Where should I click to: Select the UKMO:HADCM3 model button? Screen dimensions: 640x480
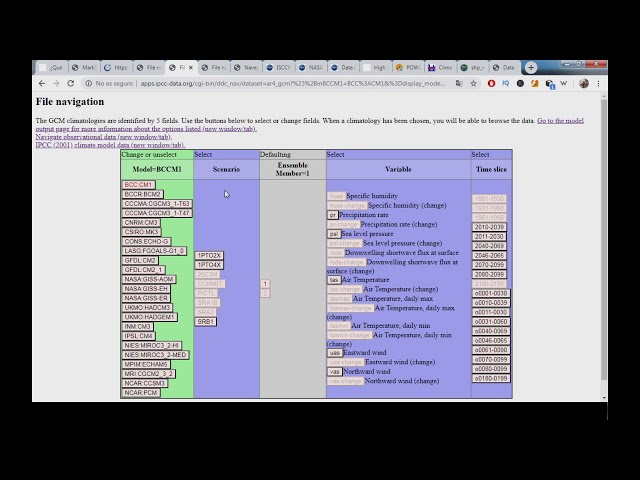tap(147, 307)
